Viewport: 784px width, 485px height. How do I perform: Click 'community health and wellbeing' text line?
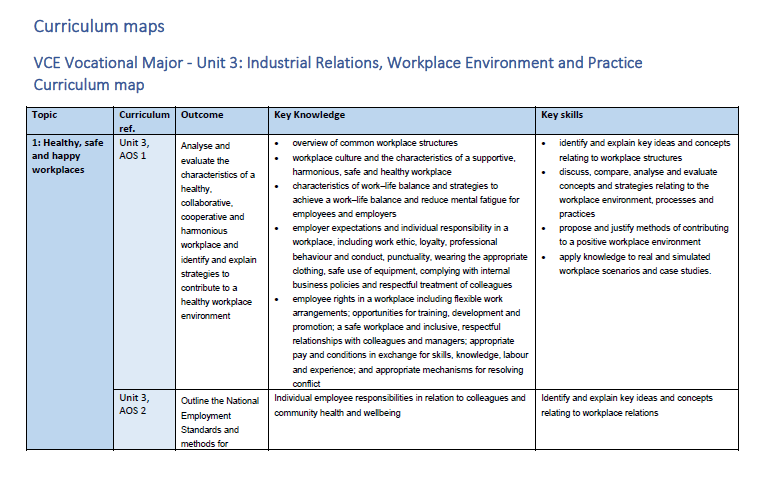pos(337,413)
